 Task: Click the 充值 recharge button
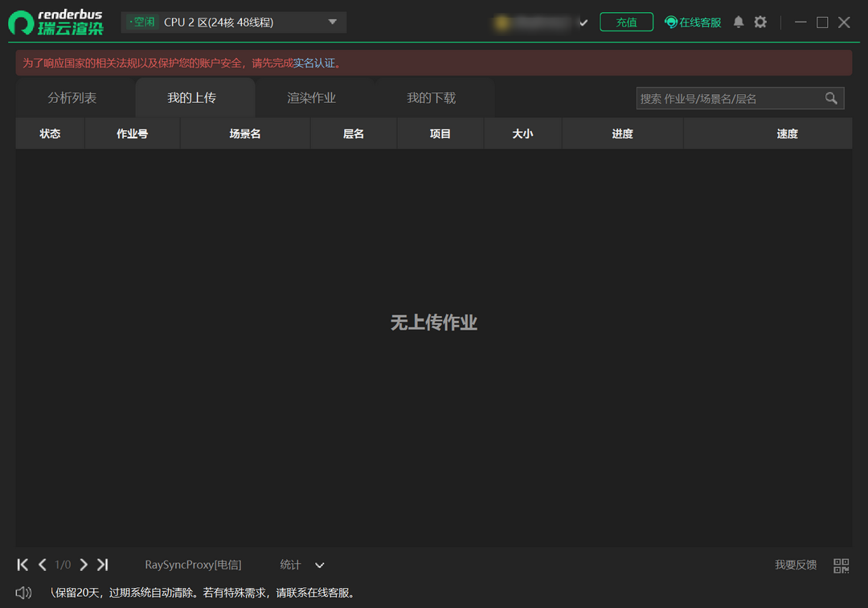(626, 22)
